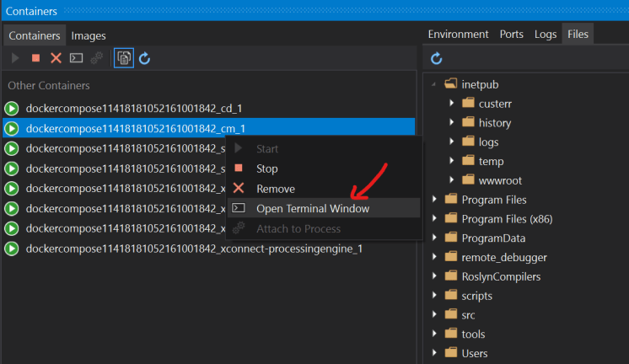Toggle the show all containers toolbar icon

[124, 58]
